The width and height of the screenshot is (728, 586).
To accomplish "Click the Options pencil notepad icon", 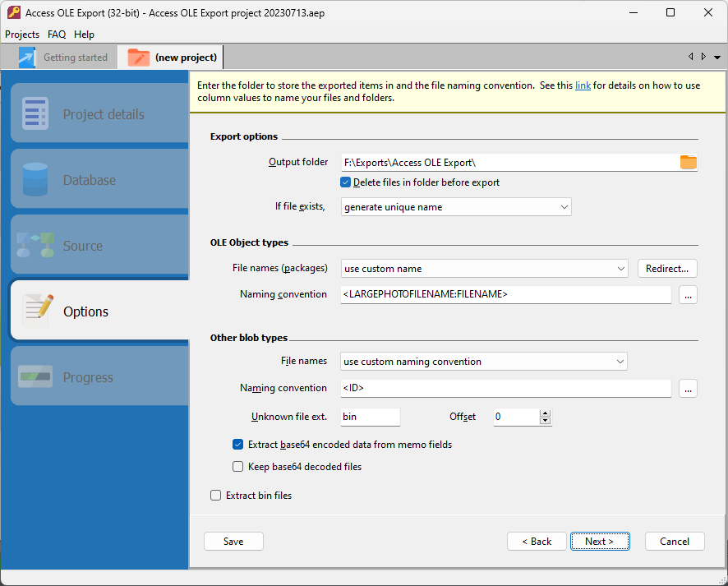I will click(38, 311).
